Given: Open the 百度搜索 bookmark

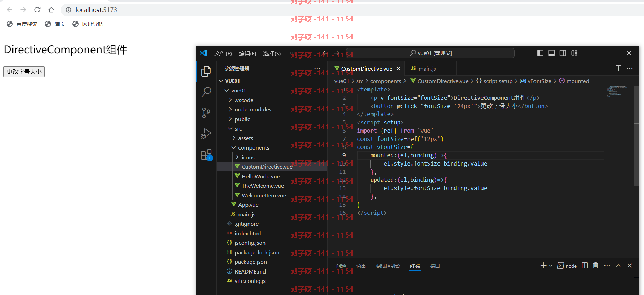Looking at the screenshot, I should point(22,24).
